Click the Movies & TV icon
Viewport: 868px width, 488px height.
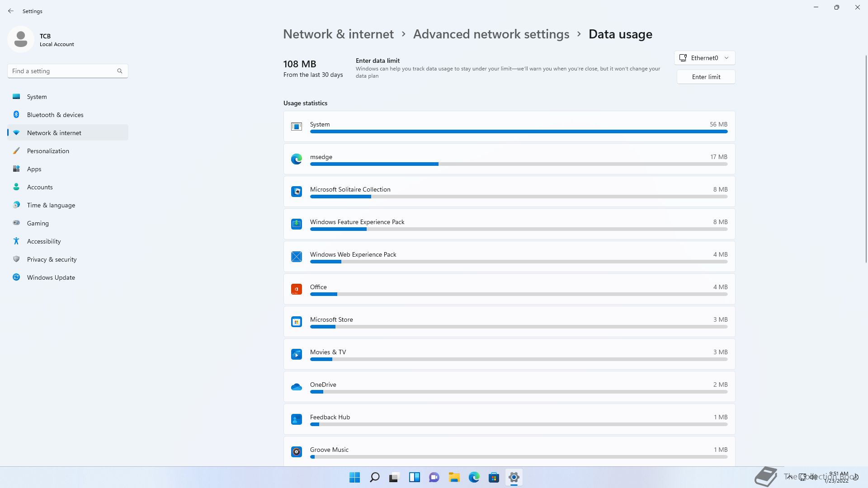[x=297, y=354]
